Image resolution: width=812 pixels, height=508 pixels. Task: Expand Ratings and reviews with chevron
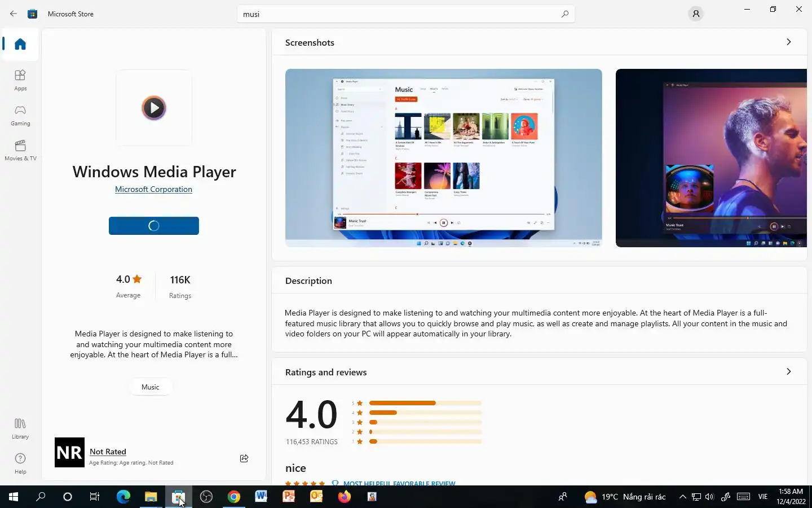tap(788, 371)
